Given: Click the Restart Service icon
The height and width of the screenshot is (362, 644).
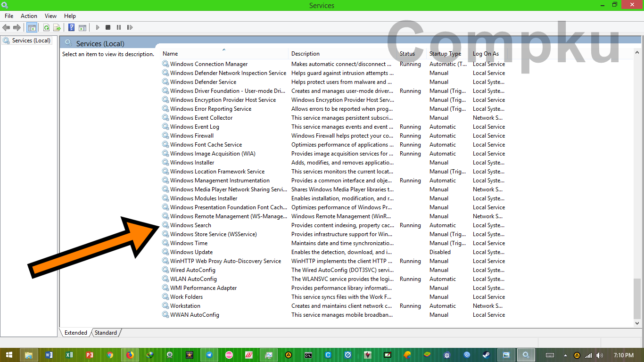Looking at the screenshot, I should click(130, 27).
